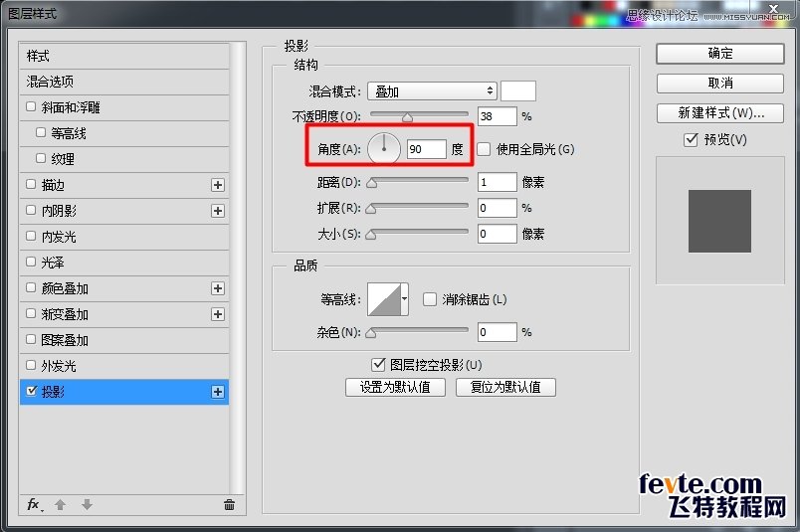Add another 渐变叠加 effect with plus icon
800x532 pixels.
coord(218,314)
